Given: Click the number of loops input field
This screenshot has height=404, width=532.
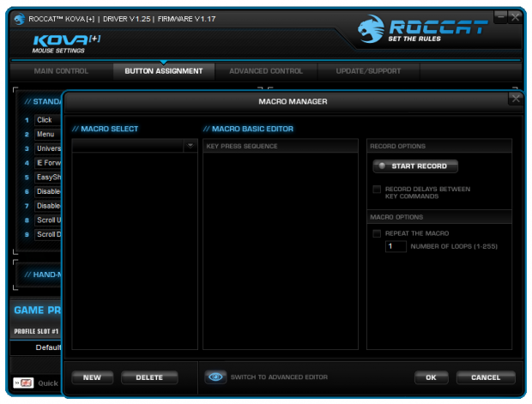Looking at the screenshot, I should coord(396,246).
